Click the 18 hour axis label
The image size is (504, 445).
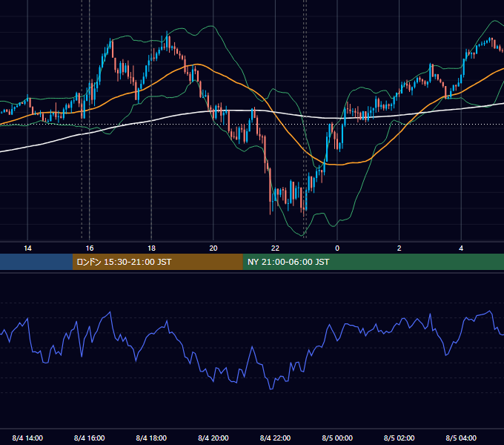pyautogui.click(x=151, y=248)
